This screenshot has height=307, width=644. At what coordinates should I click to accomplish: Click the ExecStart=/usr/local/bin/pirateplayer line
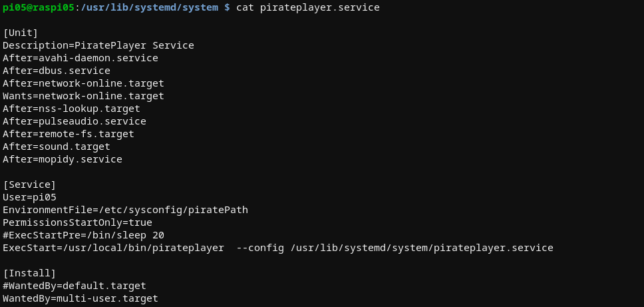coord(277,248)
